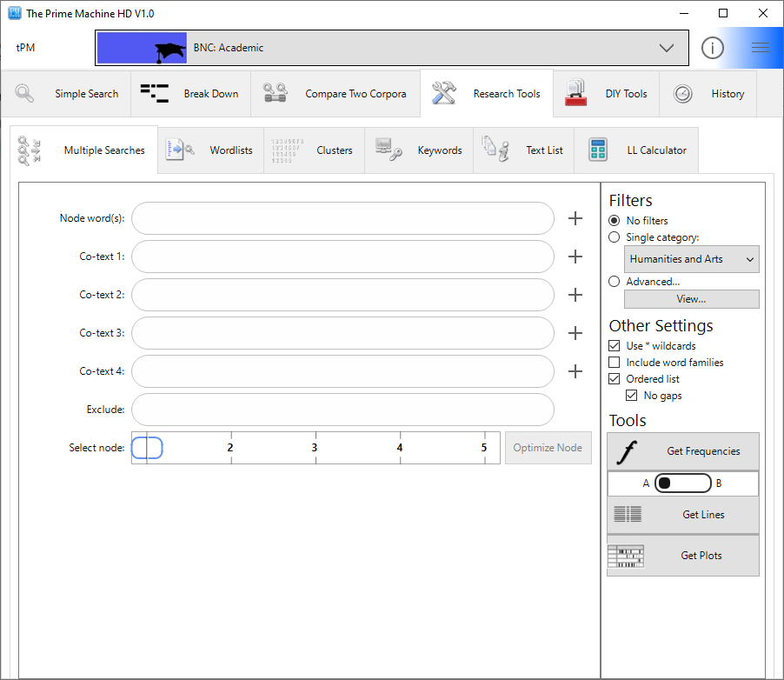The height and width of the screenshot is (680, 784).
Task: Click the Compare Two Corpora icon
Action: click(275, 93)
